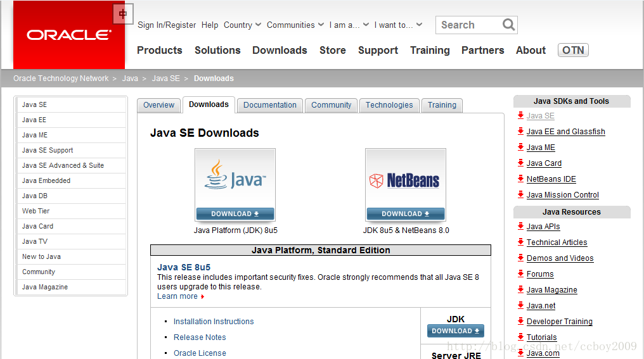
Task: Open the Solutions menu
Action: pos(217,50)
